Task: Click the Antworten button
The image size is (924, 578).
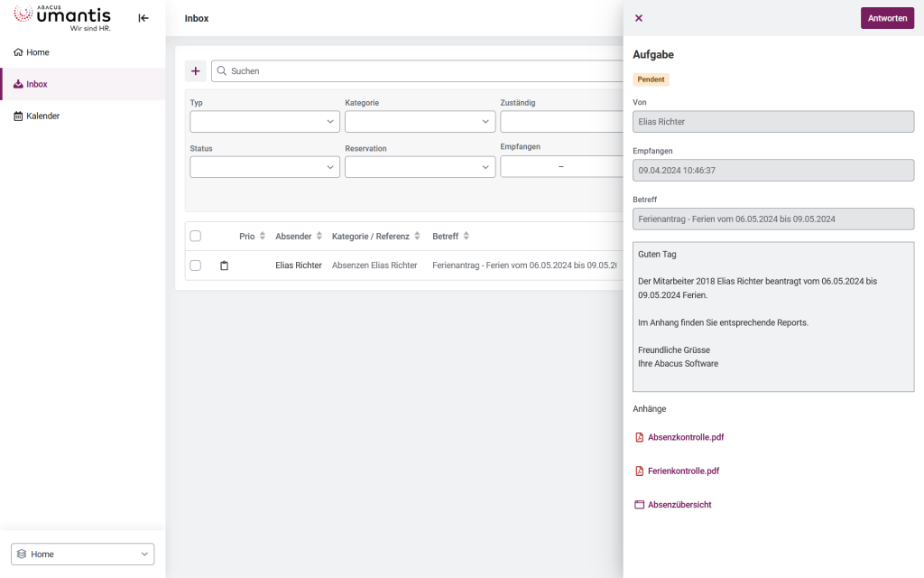Action: 886,18
